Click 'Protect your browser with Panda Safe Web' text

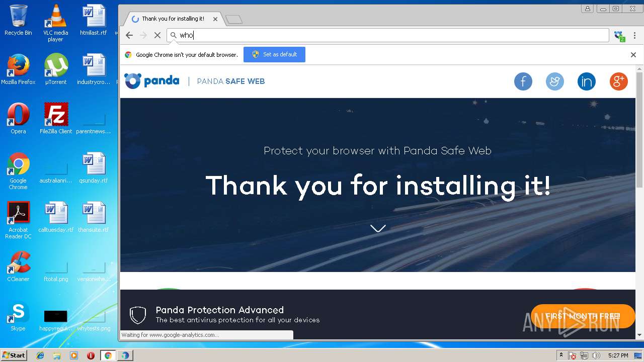[377, 151]
